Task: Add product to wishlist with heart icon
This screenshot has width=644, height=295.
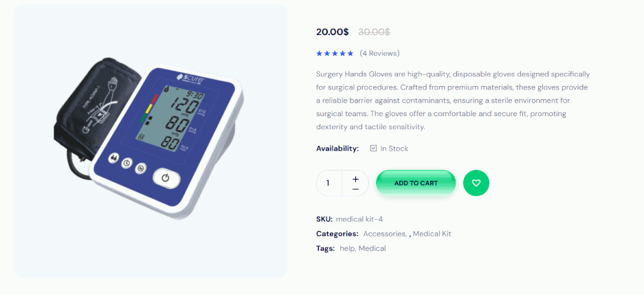Action: [476, 183]
